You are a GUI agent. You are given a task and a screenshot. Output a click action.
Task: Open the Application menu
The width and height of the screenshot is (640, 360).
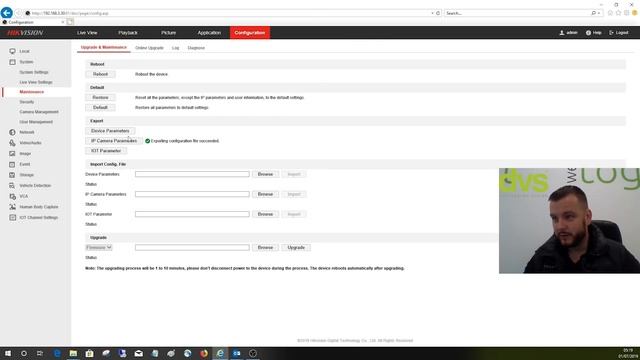tap(209, 33)
